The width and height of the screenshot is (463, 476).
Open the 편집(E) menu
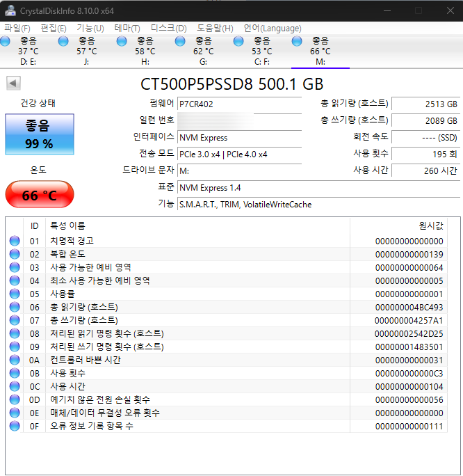pos(54,29)
